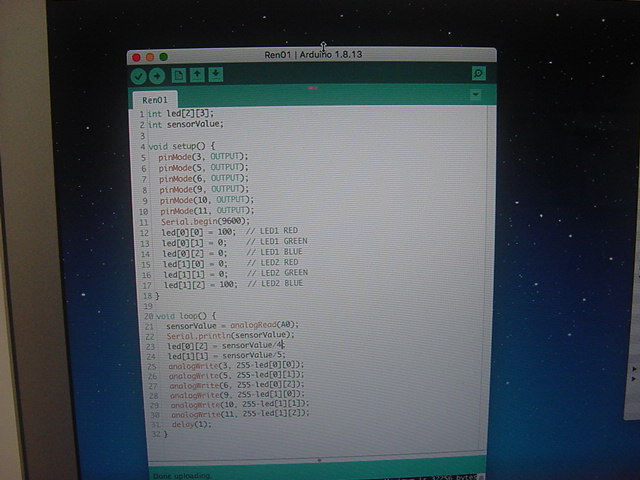This screenshot has width=640, height=480.
Task: Click the pinMode(3, OUTPUT); line
Action: (203, 157)
